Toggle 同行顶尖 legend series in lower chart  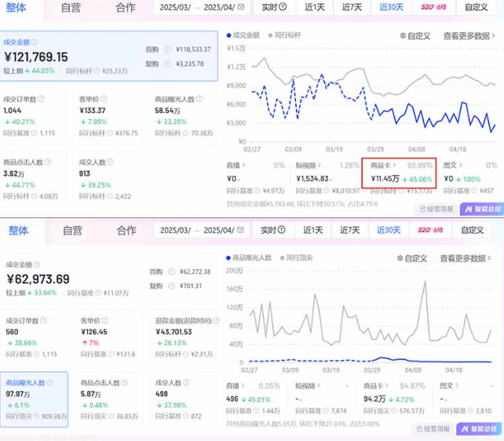[x=297, y=257]
